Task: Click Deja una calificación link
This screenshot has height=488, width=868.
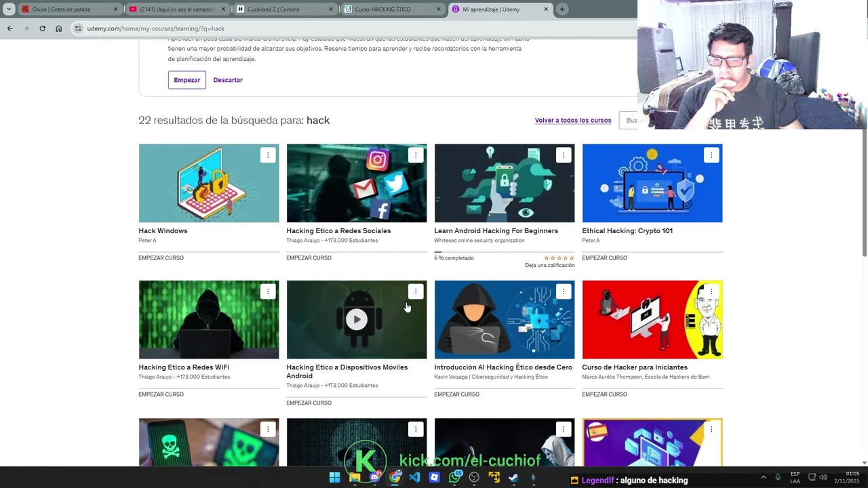Action: click(549, 266)
